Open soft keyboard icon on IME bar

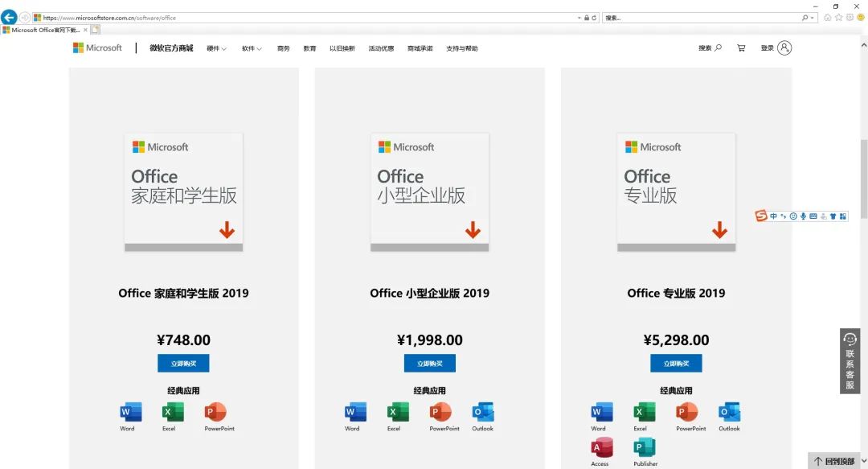813,216
